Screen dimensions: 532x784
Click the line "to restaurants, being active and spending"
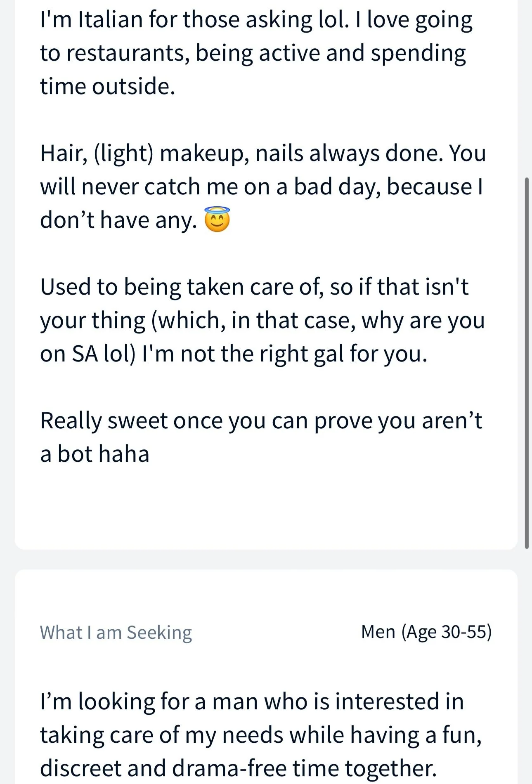point(253,53)
